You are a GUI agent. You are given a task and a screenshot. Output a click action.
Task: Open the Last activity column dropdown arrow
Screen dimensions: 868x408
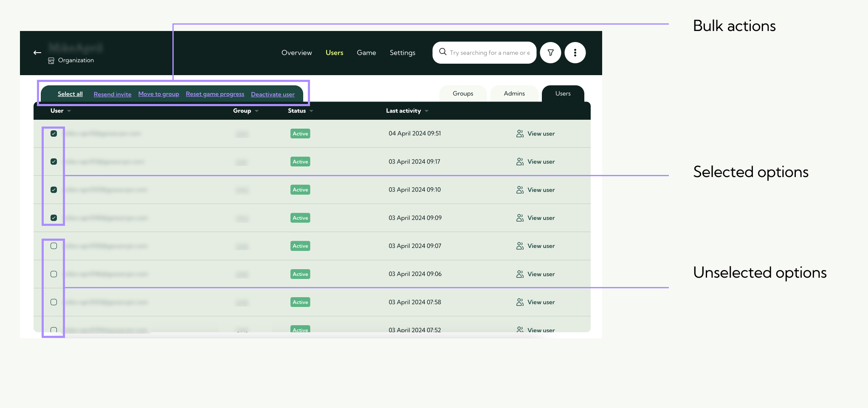(x=426, y=111)
